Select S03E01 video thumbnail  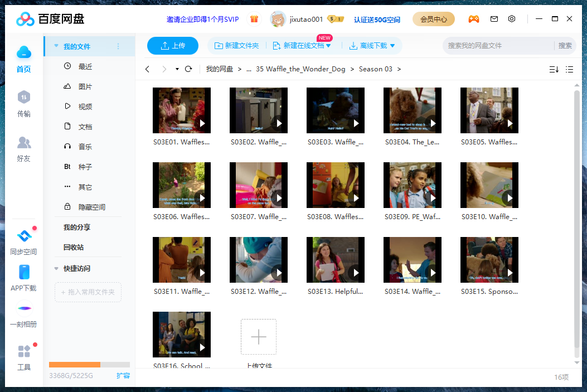point(182,110)
